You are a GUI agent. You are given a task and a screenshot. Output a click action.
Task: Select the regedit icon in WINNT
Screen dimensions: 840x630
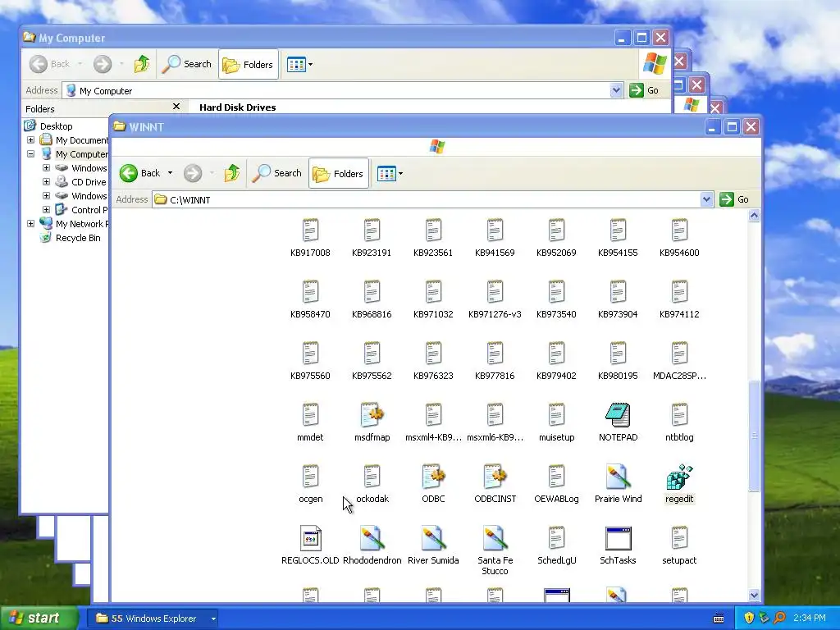pyautogui.click(x=679, y=477)
